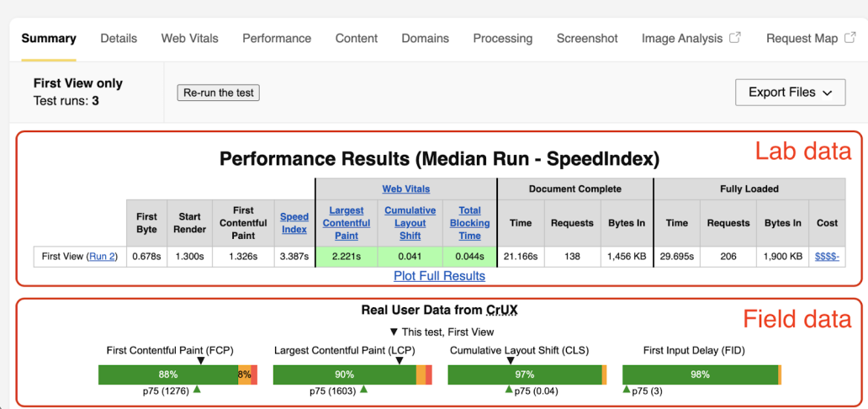Open the Largest Contentful Paint link
The width and height of the screenshot is (868, 409).
pos(347,223)
